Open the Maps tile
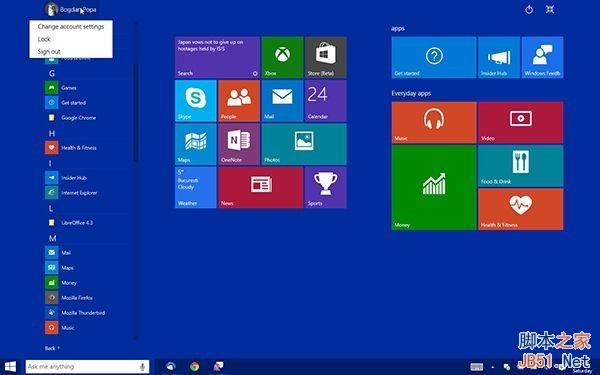 pyautogui.click(x=196, y=144)
